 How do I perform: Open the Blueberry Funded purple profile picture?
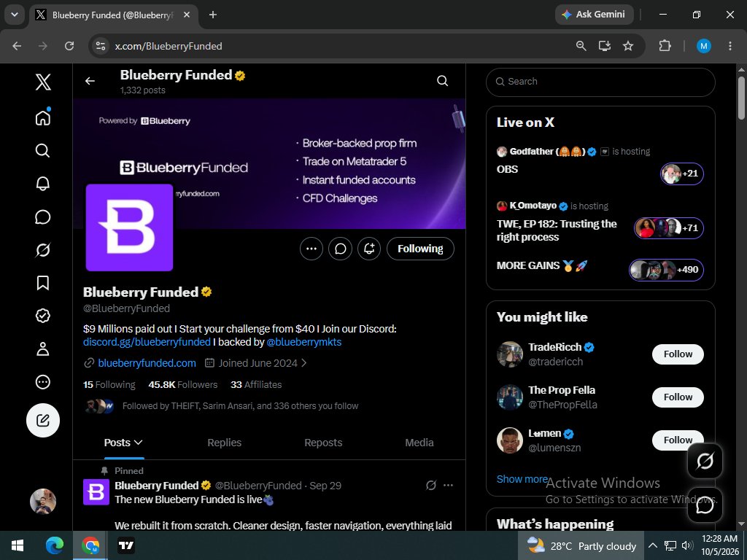129,227
